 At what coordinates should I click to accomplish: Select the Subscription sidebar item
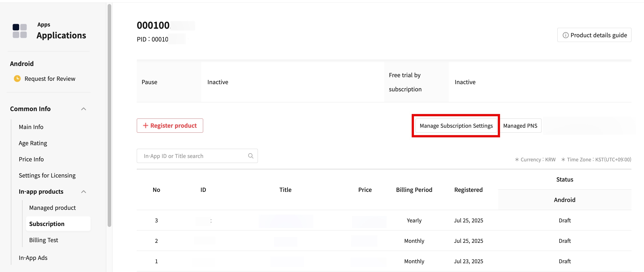47,224
